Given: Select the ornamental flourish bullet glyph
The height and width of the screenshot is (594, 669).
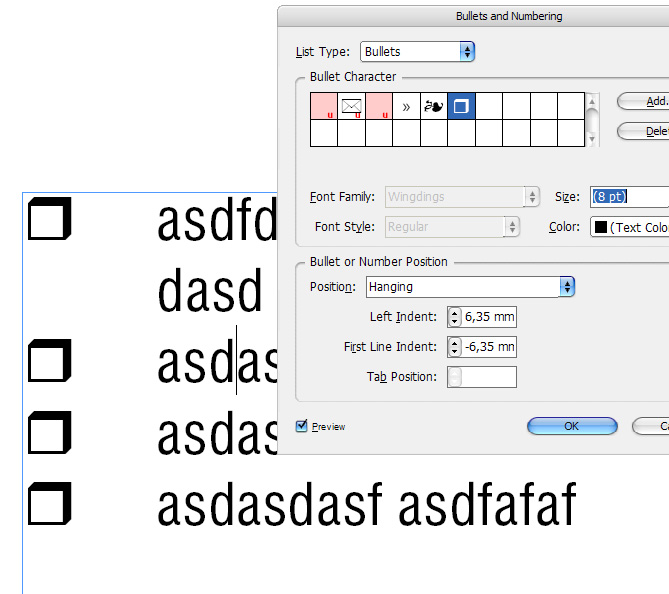Looking at the screenshot, I should point(433,106).
